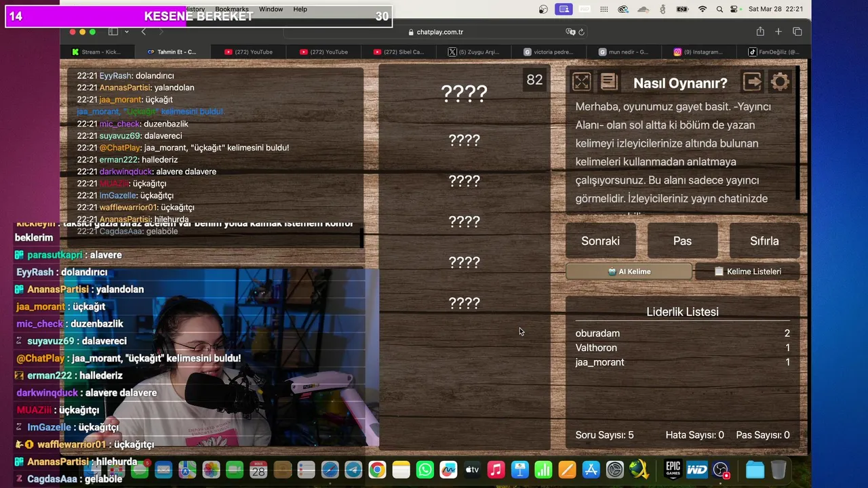Image resolution: width=868 pixels, height=488 pixels.
Task: Open the settings gear icon
Action: click(x=780, y=82)
